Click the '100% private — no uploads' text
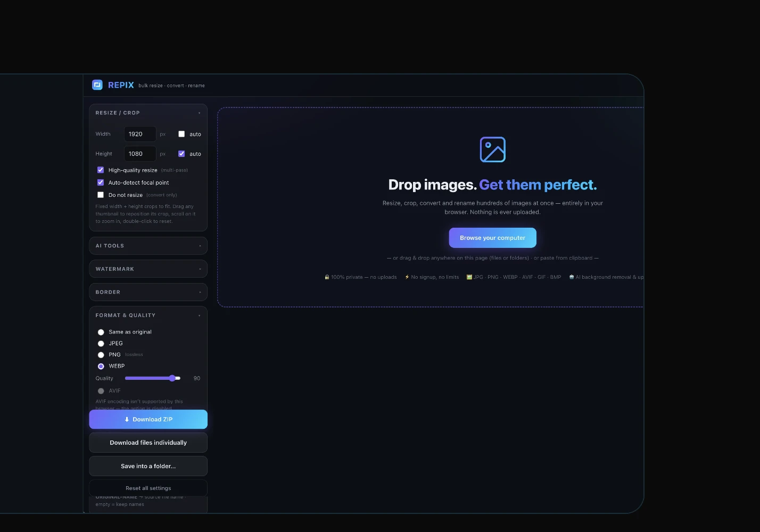This screenshot has width=760, height=532. click(x=361, y=277)
